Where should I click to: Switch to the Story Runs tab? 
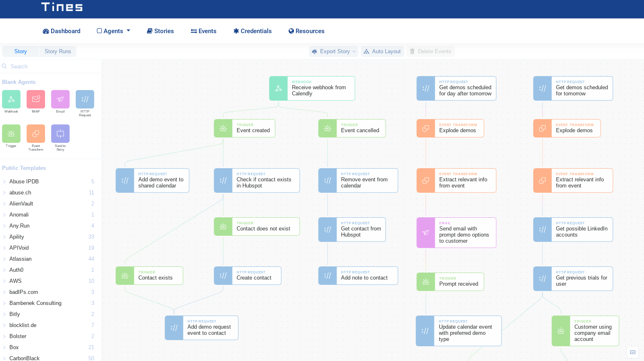(58, 51)
